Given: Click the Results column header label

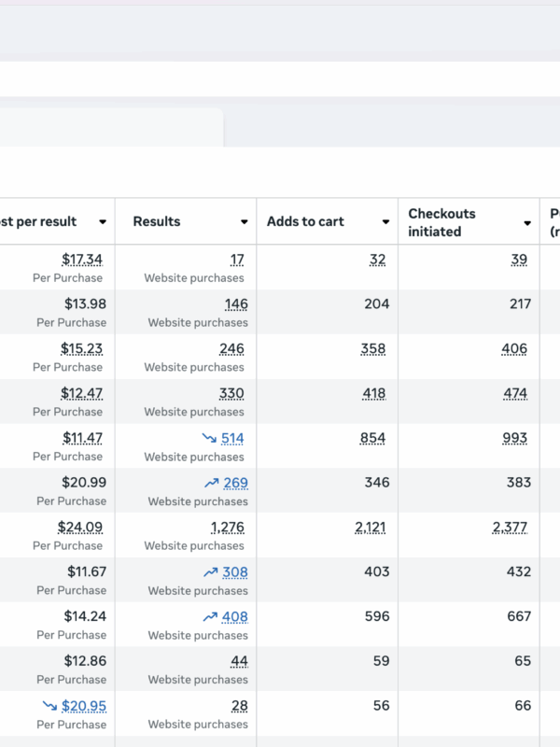Looking at the screenshot, I should coord(157,222).
